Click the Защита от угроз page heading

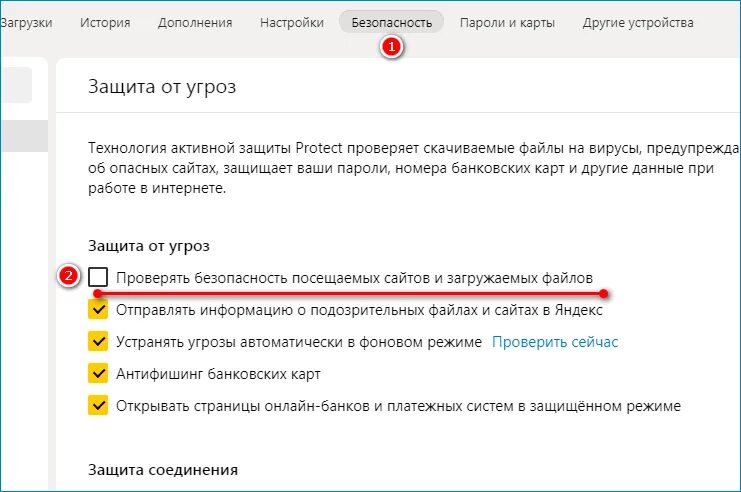pyautogui.click(x=162, y=87)
